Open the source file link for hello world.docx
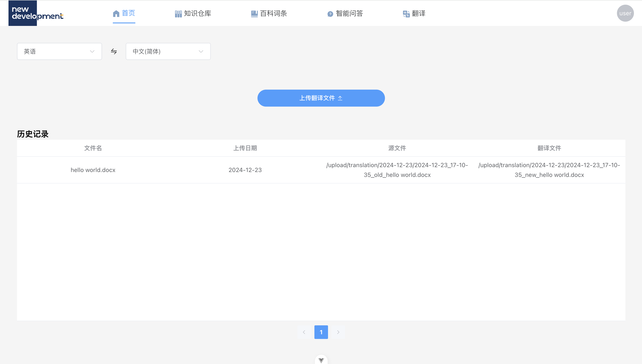This screenshot has width=642, height=364. (397, 170)
